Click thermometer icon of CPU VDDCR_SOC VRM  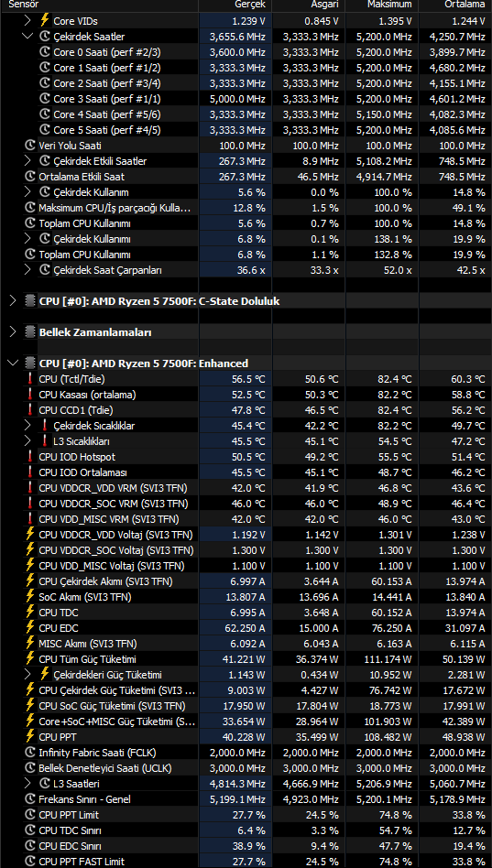(x=30, y=504)
